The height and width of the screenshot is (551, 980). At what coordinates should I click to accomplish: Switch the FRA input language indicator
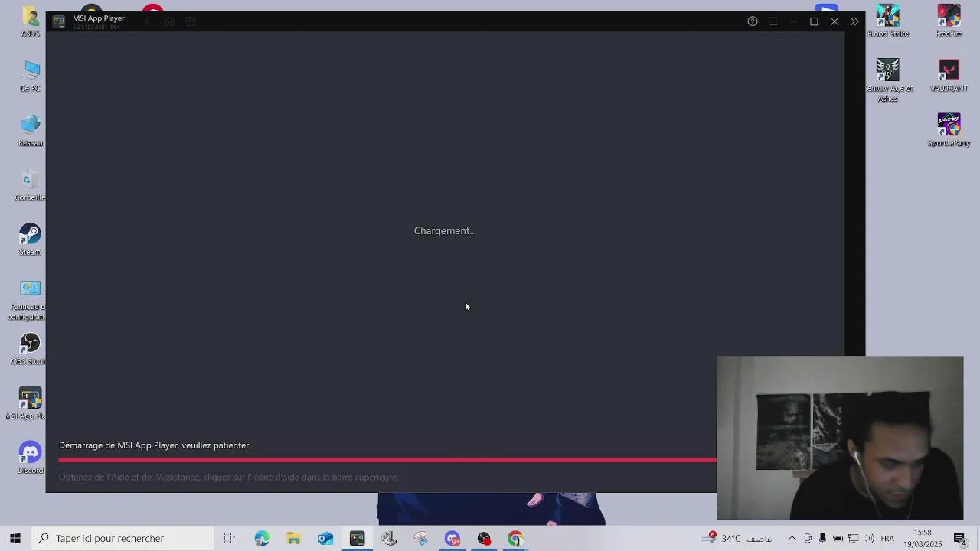click(x=887, y=538)
